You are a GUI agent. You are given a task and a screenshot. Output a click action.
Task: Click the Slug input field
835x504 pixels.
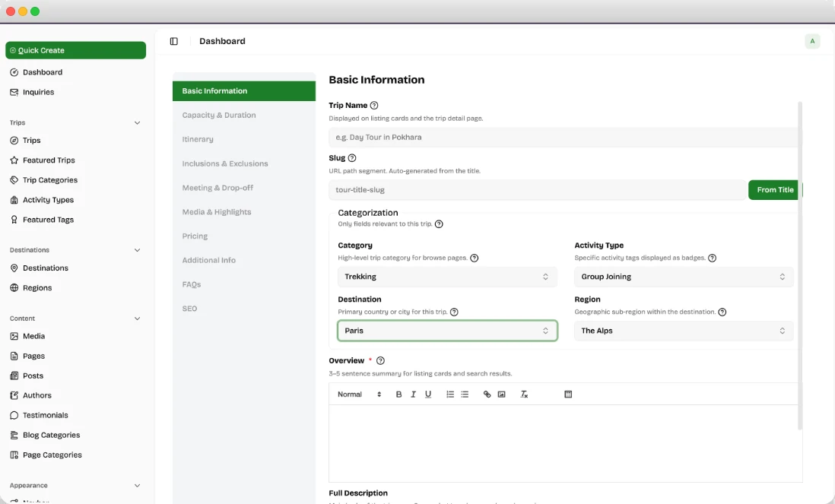[x=537, y=190]
